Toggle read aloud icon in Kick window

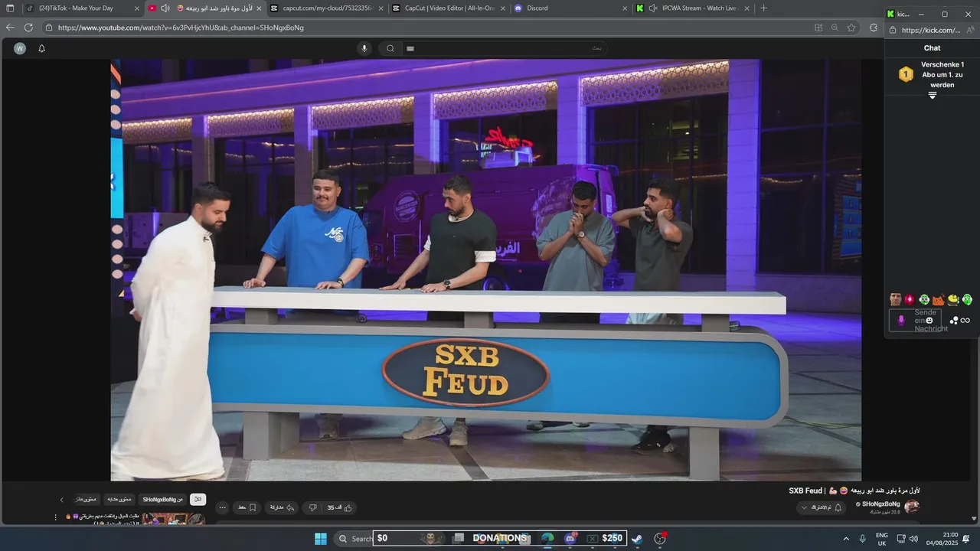click(x=972, y=30)
